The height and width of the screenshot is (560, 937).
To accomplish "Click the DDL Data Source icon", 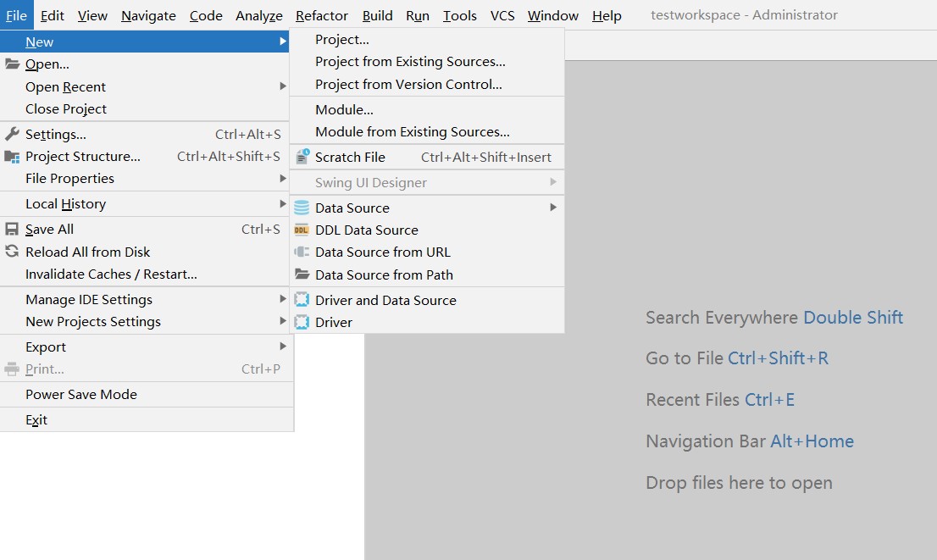I will coord(302,230).
